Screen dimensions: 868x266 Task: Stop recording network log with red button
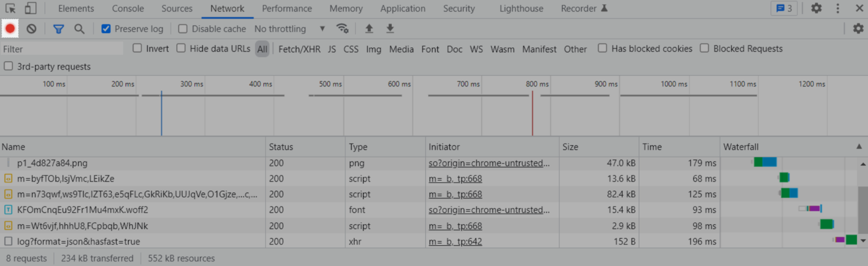tap(10, 29)
